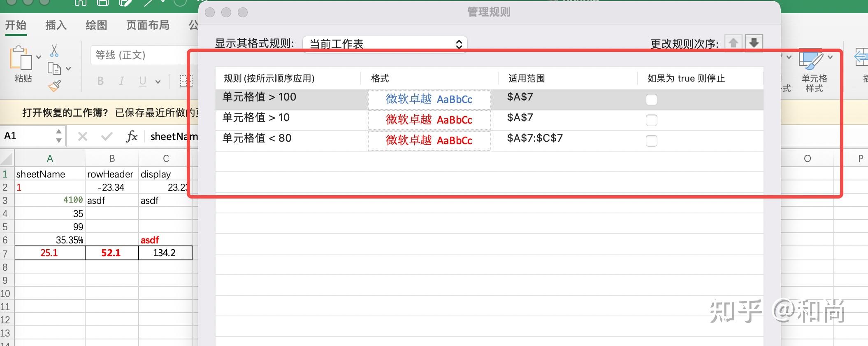Open the Cell Styles dropdown arrow
This screenshot has width=868, height=346.
coord(830,57)
